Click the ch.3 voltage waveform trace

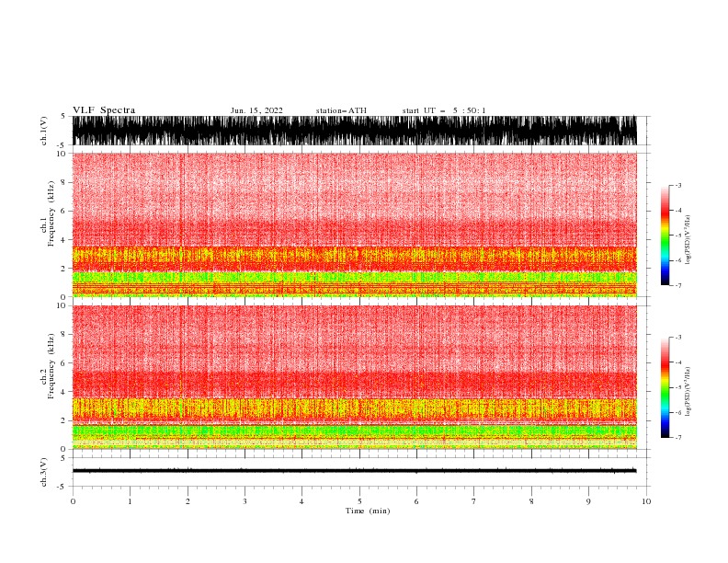click(x=354, y=471)
